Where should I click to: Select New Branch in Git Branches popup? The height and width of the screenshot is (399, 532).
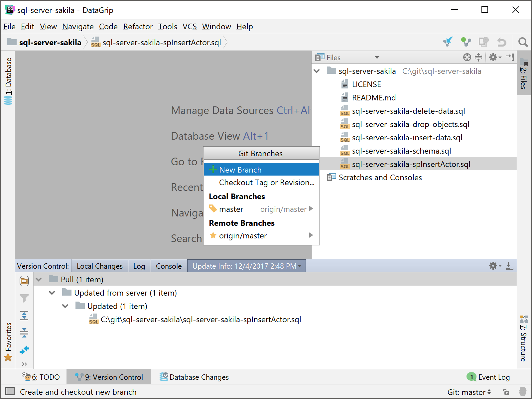pyautogui.click(x=261, y=170)
